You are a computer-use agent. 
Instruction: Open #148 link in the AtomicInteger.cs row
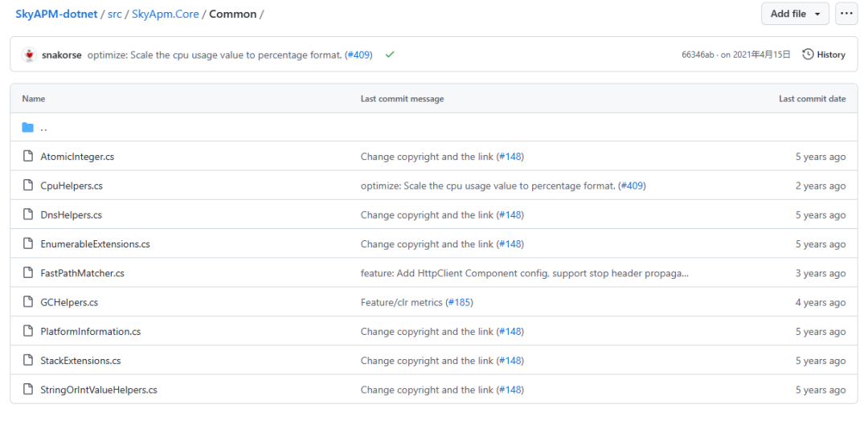point(510,157)
